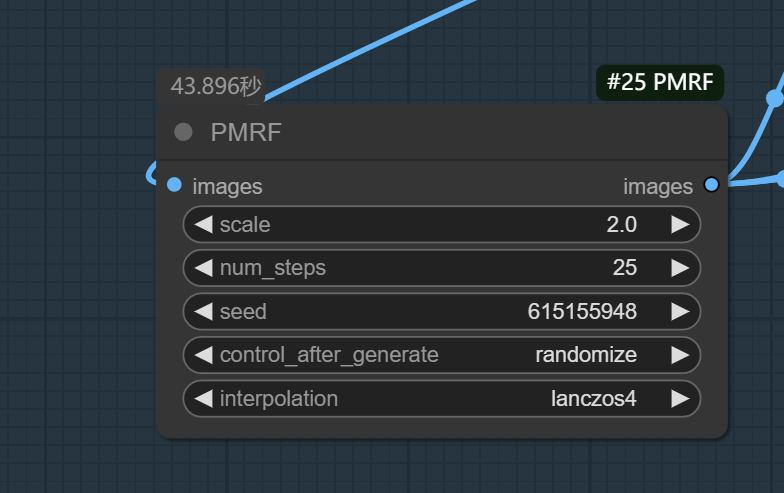Click the images output connector dot
Viewport: 784px width, 493px height.
[x=711, y=184]
